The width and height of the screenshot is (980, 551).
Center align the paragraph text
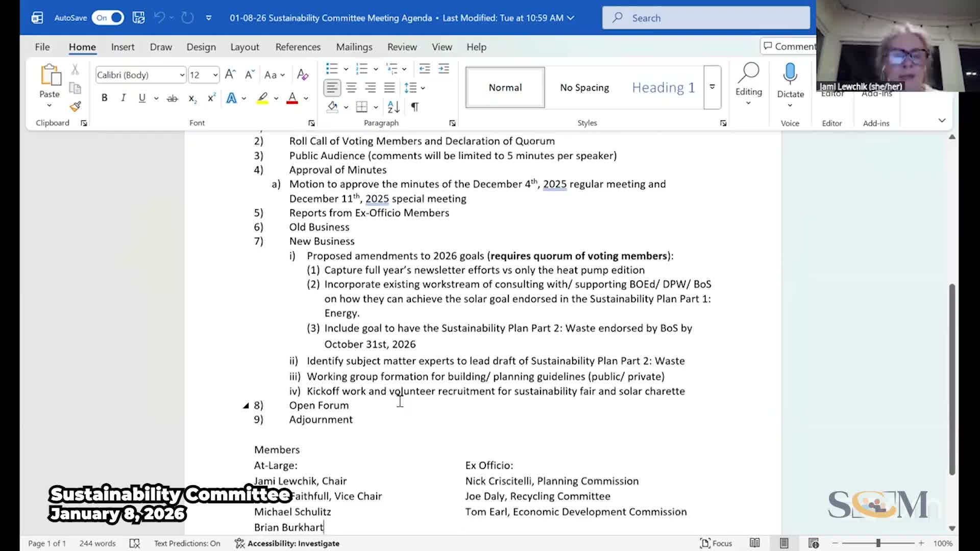(x=351, y=88)
